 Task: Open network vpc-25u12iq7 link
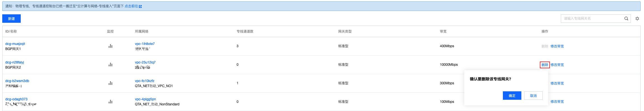coord(145,62)
